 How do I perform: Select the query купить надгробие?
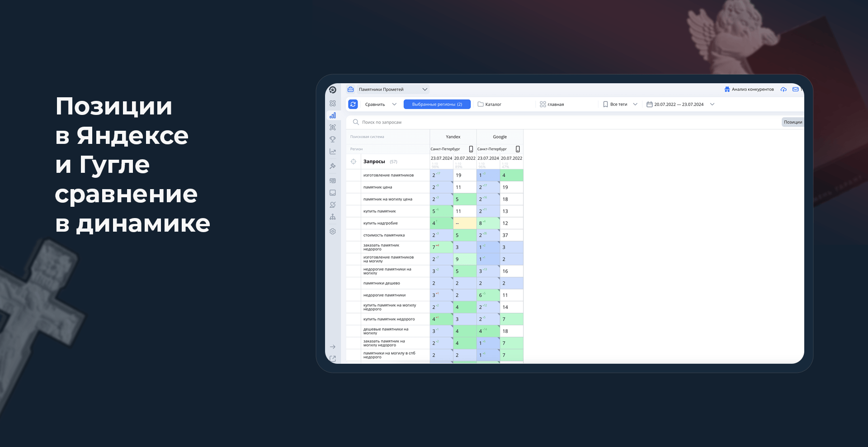(x=381, y=223)
